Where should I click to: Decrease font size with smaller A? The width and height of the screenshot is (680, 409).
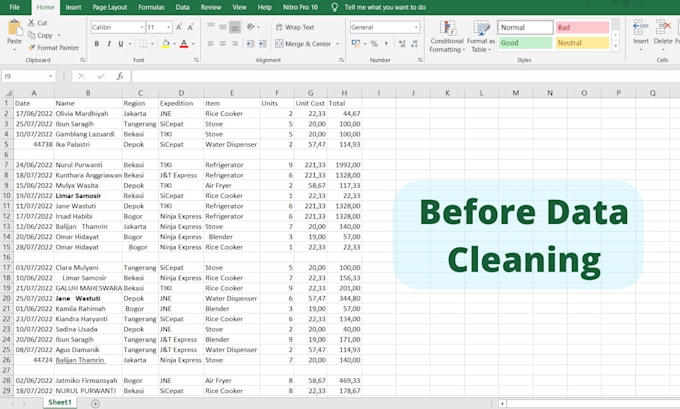(190, 27)
